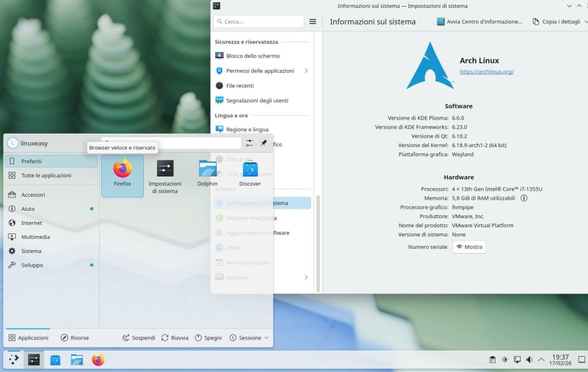Viewport: 588px width, 372px height.
Task: Expand Permessi delle applicazioni submenu
Action: click(x=306, y=70)
